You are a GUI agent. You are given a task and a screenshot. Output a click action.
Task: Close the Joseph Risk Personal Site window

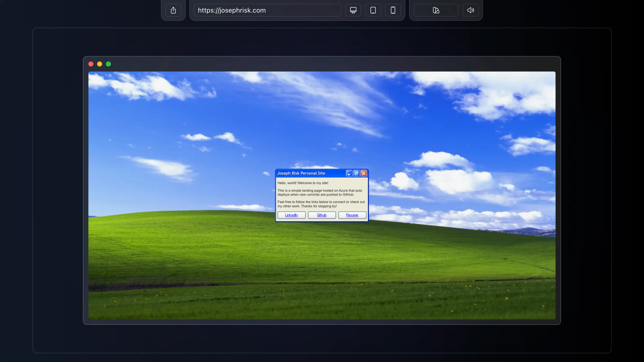364,173
